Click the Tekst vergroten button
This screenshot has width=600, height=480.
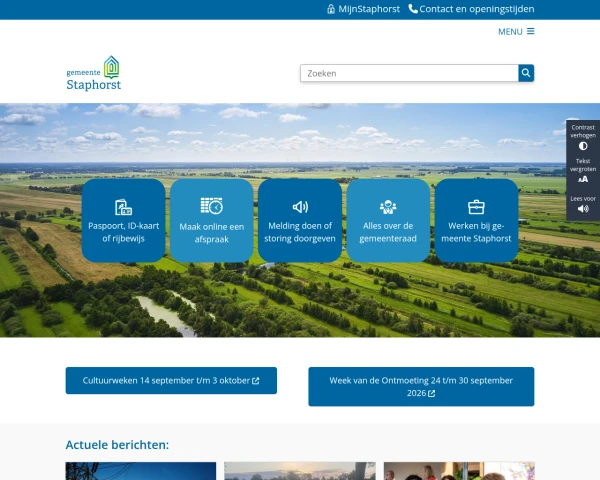click(583, 171)
